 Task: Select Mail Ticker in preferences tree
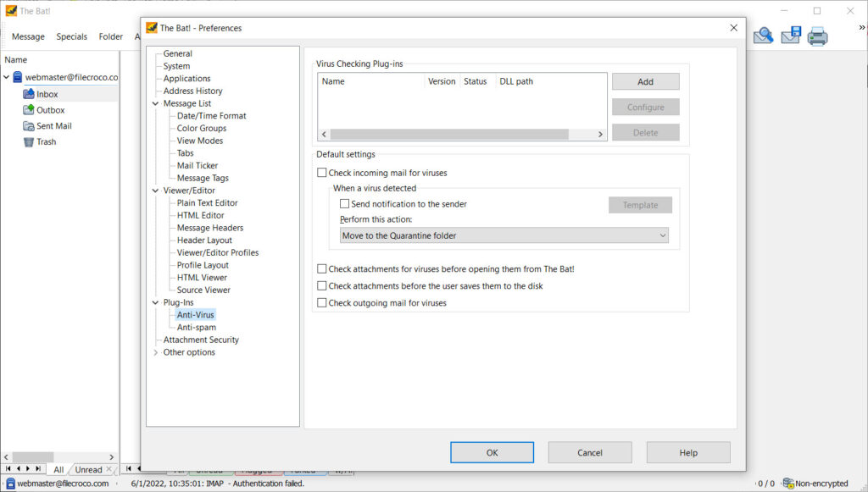(x=197, y=165)
